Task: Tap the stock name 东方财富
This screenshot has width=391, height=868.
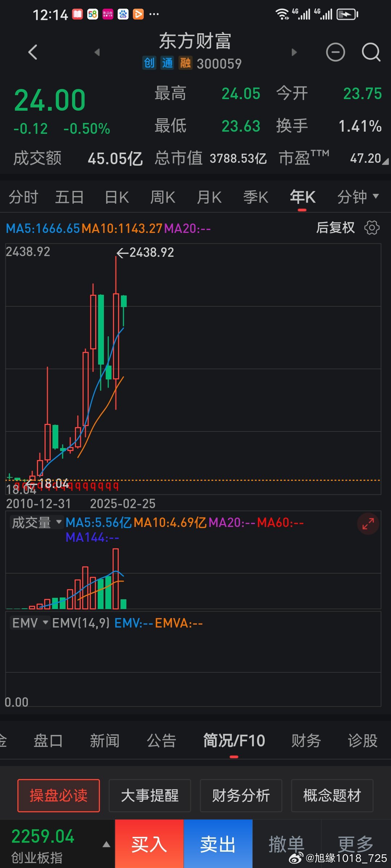Action: click(195, 41)
